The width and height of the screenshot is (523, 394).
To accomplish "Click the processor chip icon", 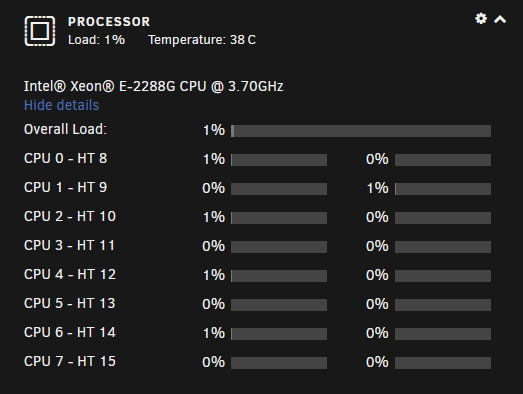I will click(40, 31).
